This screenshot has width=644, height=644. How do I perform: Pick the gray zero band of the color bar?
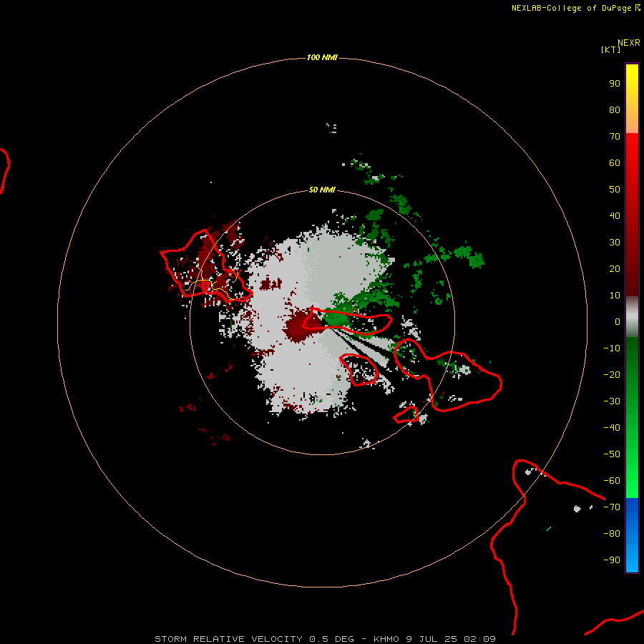(632, 317)
